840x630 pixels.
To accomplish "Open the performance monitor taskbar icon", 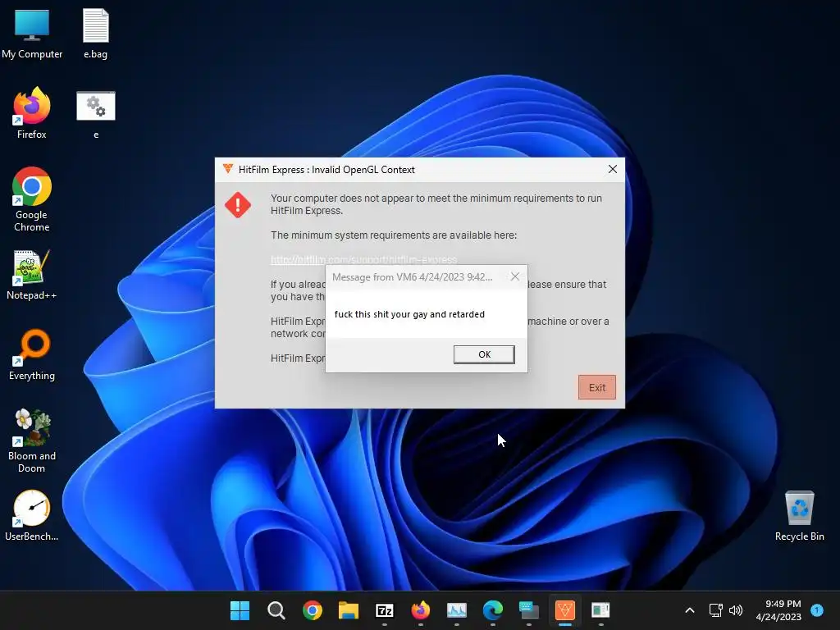I will pos(456,610).
